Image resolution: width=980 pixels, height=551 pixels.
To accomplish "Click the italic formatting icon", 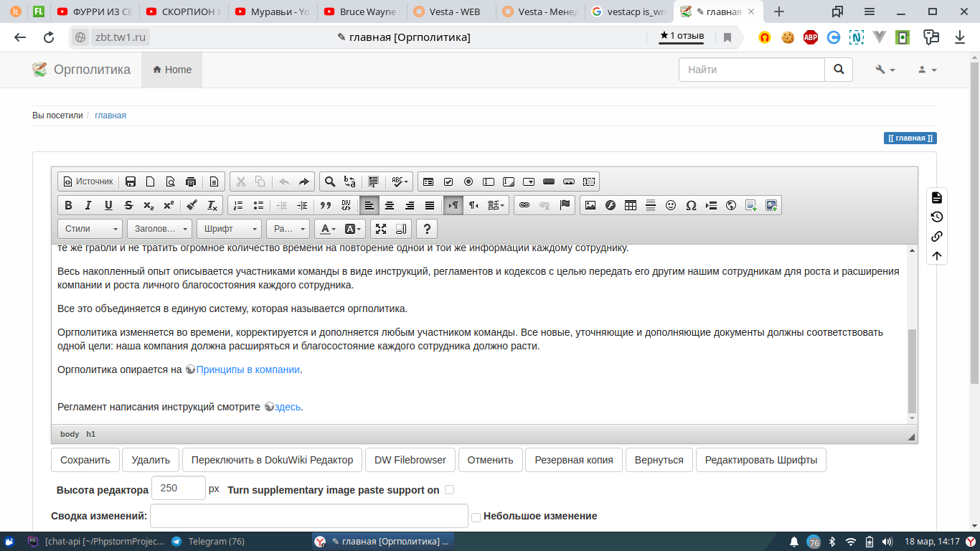I will click(x=88, y=205).
